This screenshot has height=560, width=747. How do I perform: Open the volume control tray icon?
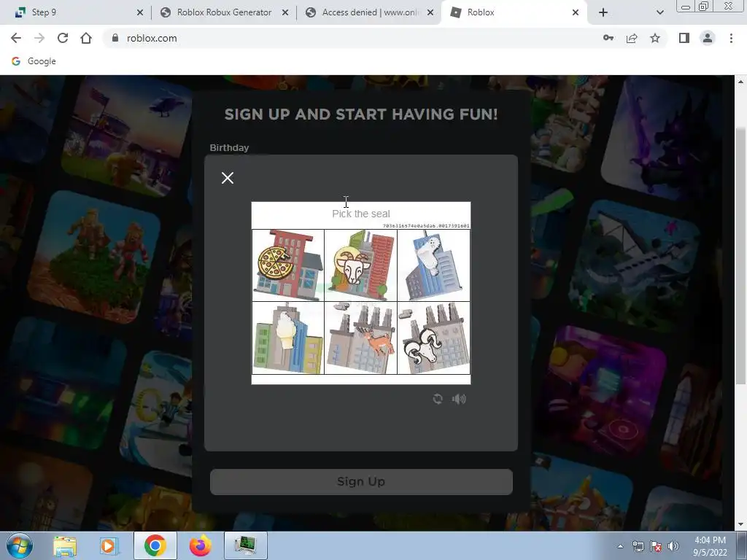click(673, 546)
